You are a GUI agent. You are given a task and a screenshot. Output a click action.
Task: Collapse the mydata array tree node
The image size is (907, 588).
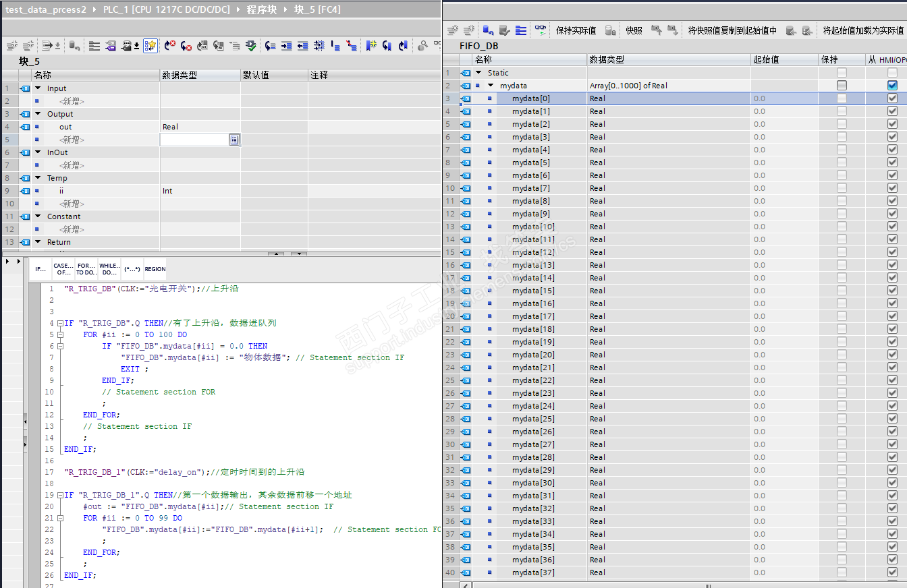coord(491,86)
